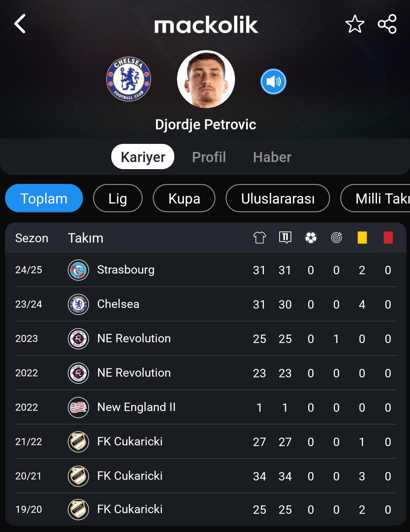Filter stats by Lig
410x532 pixels.
coord(118,198)
